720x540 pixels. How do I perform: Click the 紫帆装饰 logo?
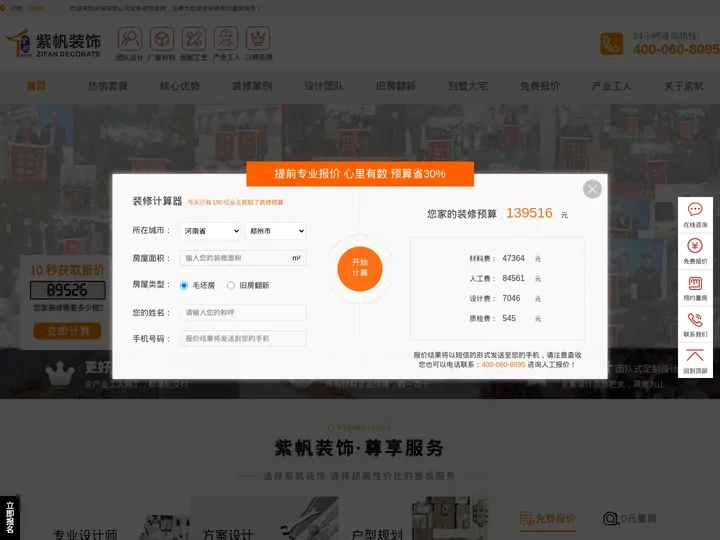53,44
